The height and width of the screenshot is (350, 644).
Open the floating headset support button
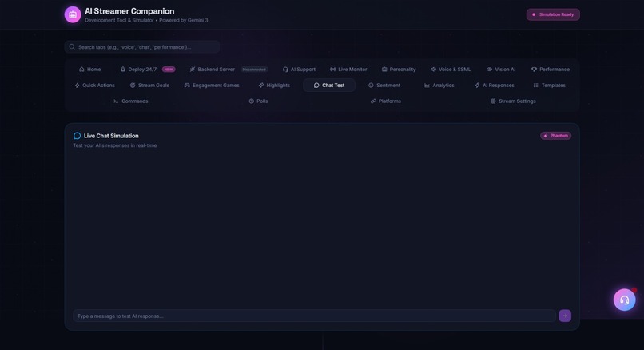click(624, 300)
